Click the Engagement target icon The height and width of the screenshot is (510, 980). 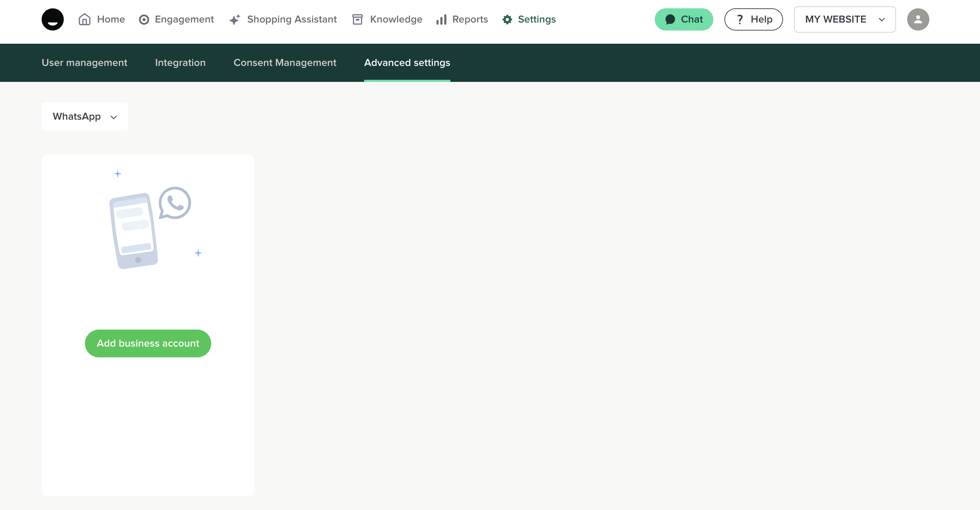click(x=144, y=19)
